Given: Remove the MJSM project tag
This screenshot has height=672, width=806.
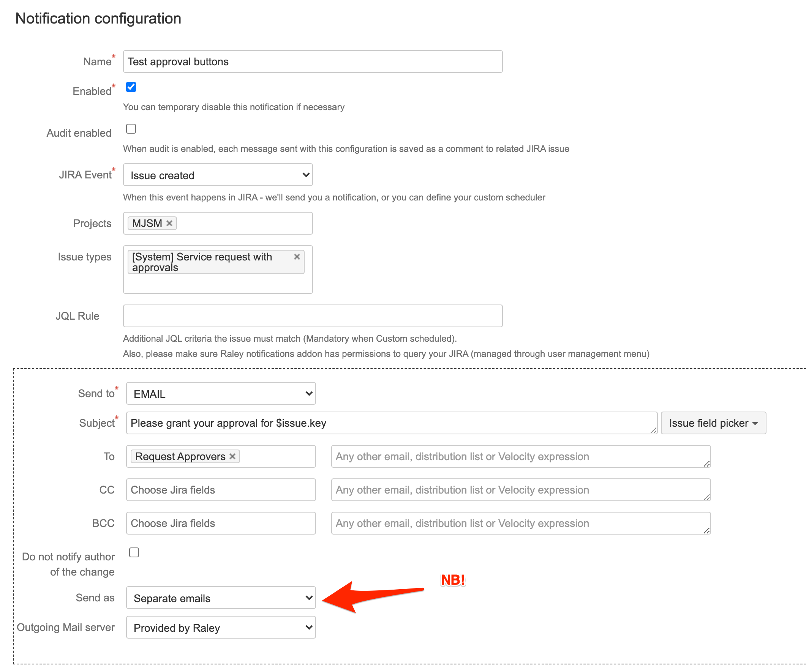Looking at the screenshot, I should [169, 223].
